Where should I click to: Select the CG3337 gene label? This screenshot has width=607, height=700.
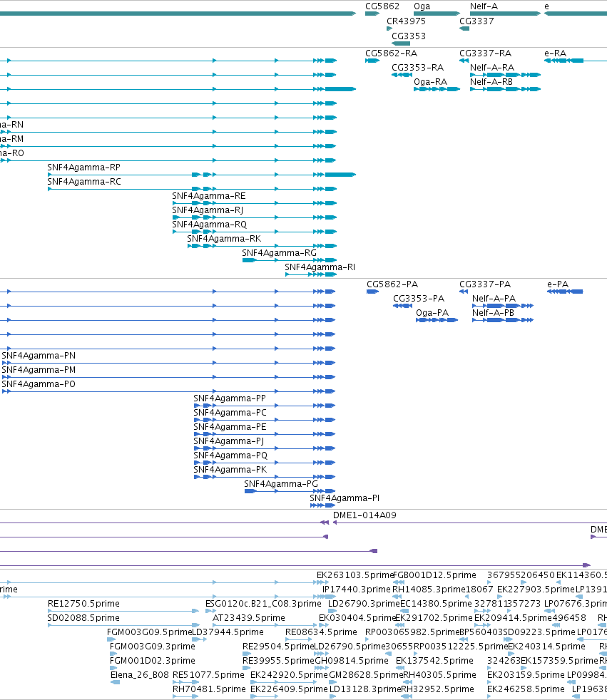coord(476,21)
